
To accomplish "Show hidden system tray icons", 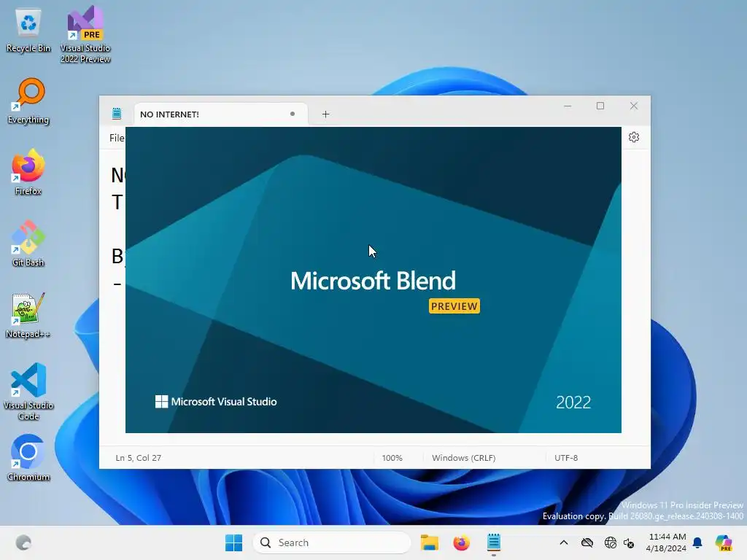I will 564,542.
